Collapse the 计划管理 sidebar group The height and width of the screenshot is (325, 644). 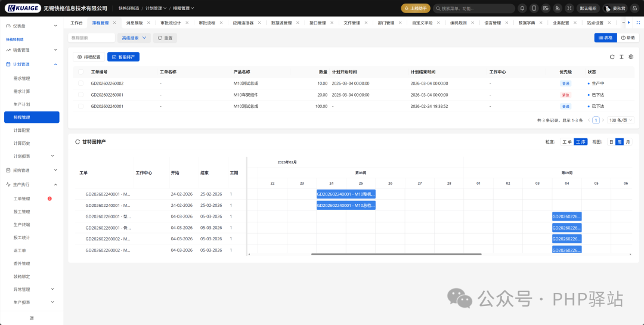coord(55,64)
